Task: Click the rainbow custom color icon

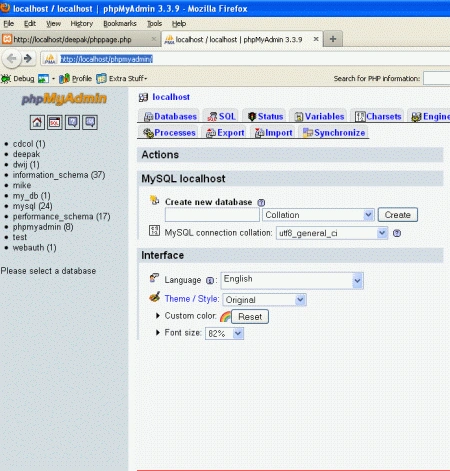Action: pos(225,317)
